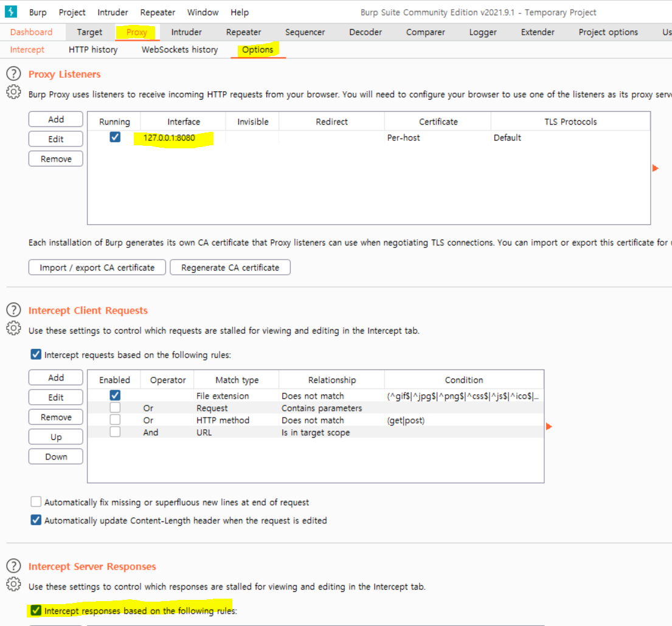Add a new client request intercept rule

point(56,377)
